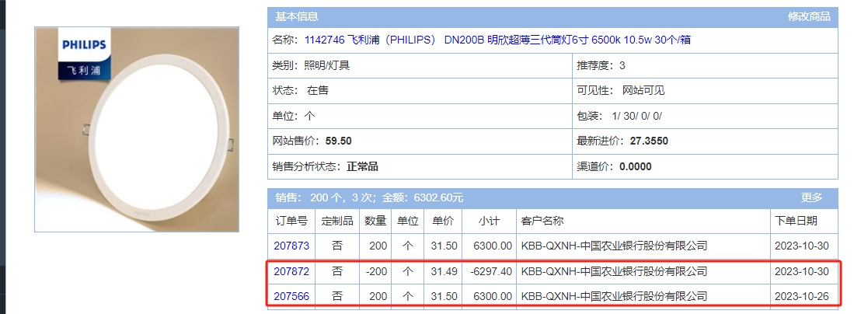Click subtotal -6297.40 in order 207872 row

tap(491, 271)
